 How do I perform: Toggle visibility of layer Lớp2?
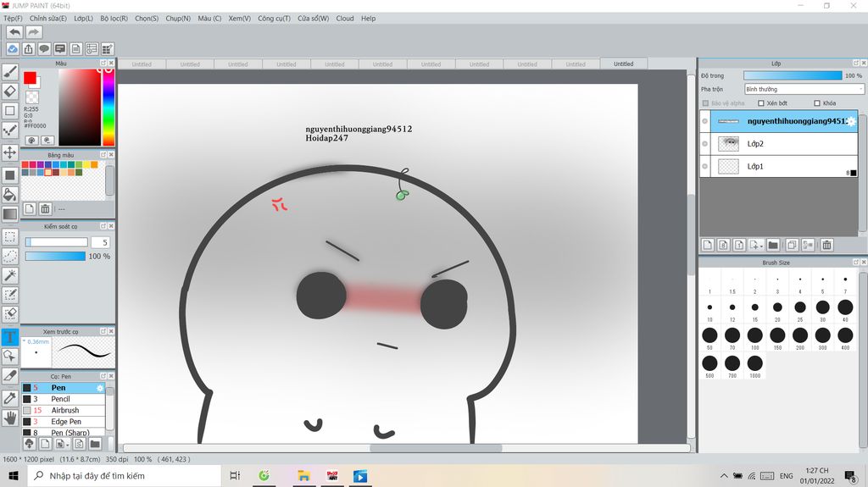pyautogui.click(x=705, y=144)
